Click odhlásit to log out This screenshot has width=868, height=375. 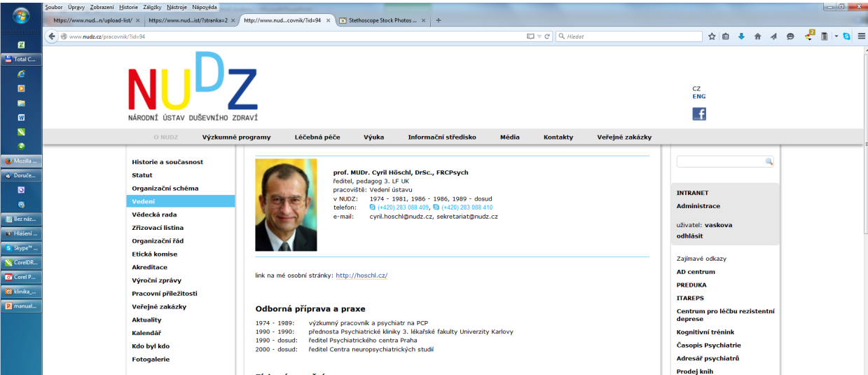coord(690,236)
